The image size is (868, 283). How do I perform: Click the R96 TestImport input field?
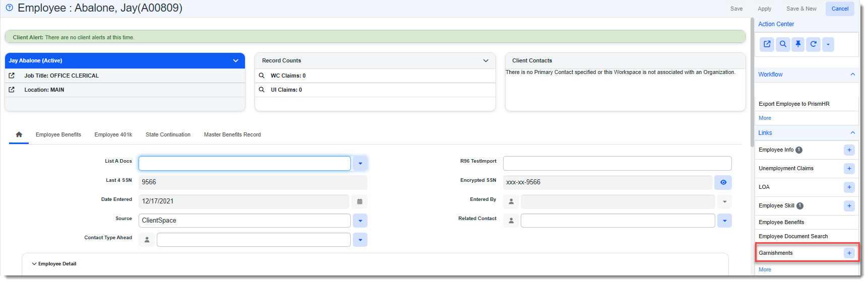click(616, 163)
